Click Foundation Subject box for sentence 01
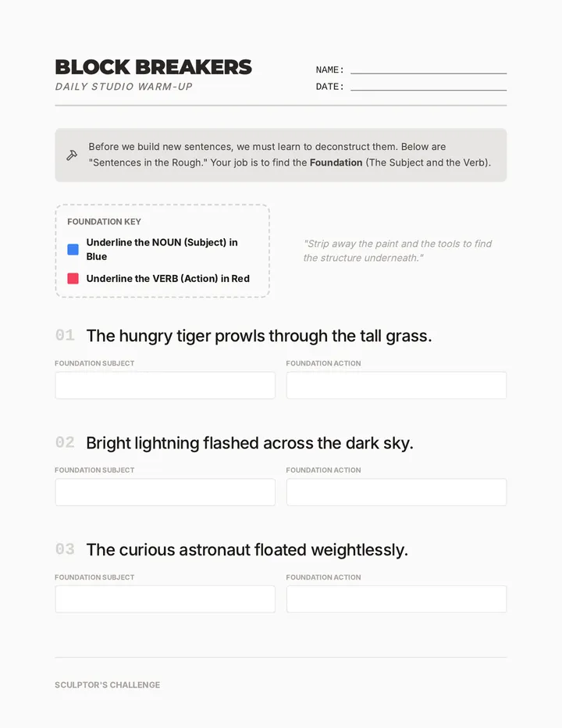 [165, 385]
